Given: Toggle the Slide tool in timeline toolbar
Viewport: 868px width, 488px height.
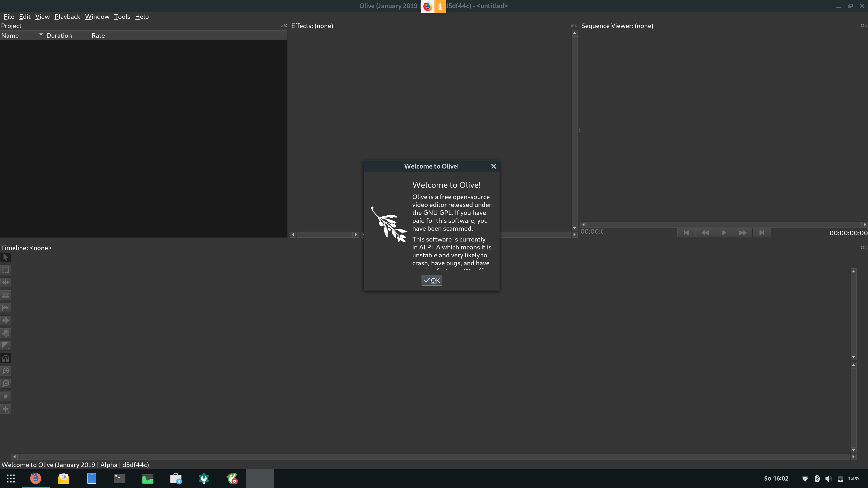Looking at the screenshot, I should tap(6, 320).
